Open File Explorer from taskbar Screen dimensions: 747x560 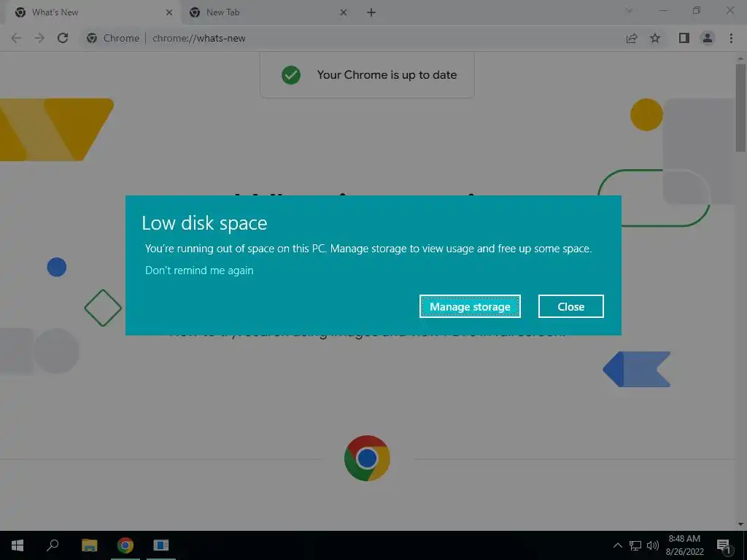point(89,545)
